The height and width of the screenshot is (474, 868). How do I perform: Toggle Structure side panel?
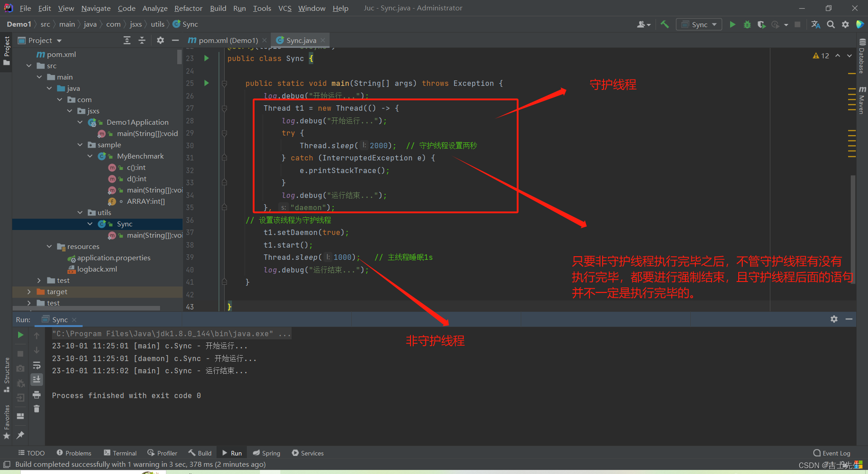[x=6, y=375]
